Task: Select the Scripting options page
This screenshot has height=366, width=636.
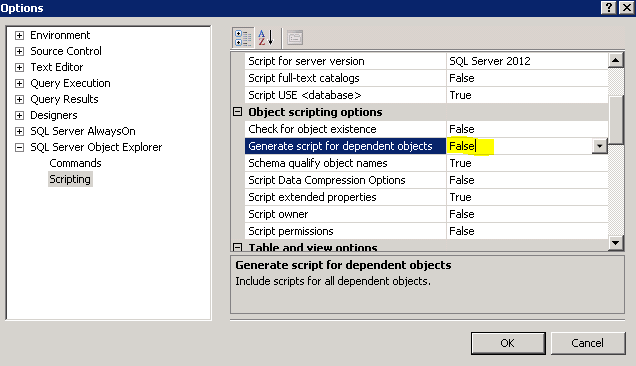Action: coord(70,179)
